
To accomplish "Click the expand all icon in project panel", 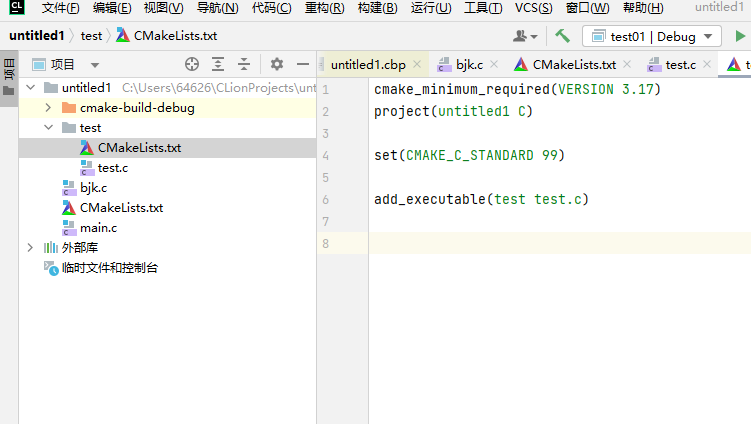I will pos(218,64).
